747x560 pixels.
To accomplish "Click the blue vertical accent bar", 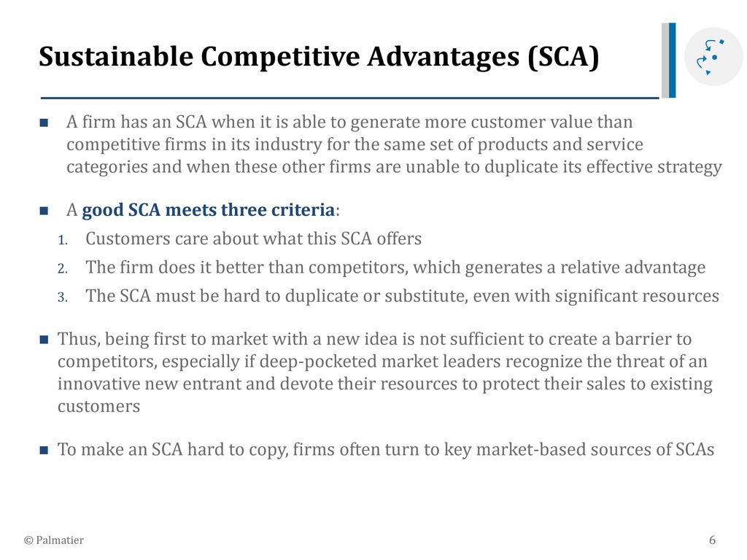I will [672, 60].
